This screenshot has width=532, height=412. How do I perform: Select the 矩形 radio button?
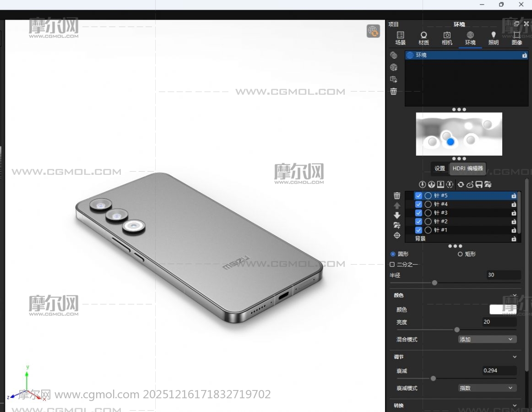coord(460,254)
